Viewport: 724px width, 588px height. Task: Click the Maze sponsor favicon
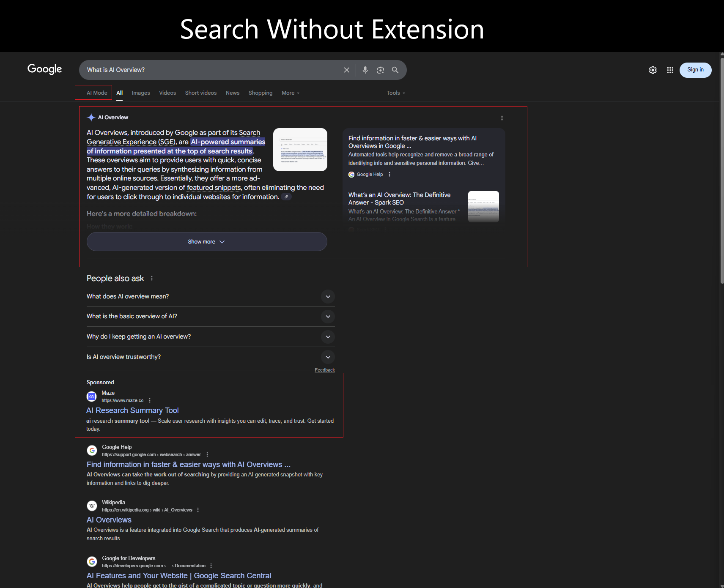click(92, 397)
